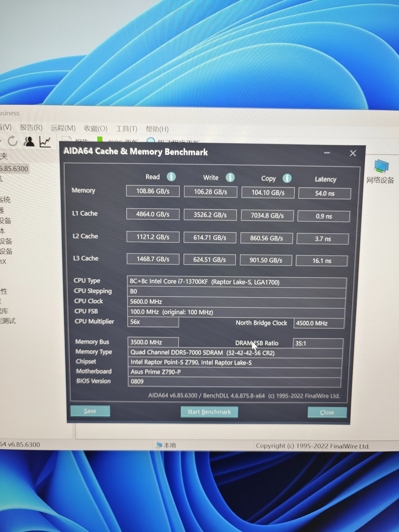Click the Close button
399x532 pixels.
(327, 412)
